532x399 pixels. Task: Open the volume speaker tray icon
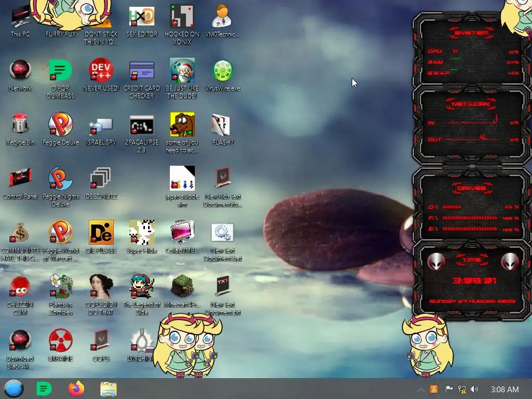[474, 389]
